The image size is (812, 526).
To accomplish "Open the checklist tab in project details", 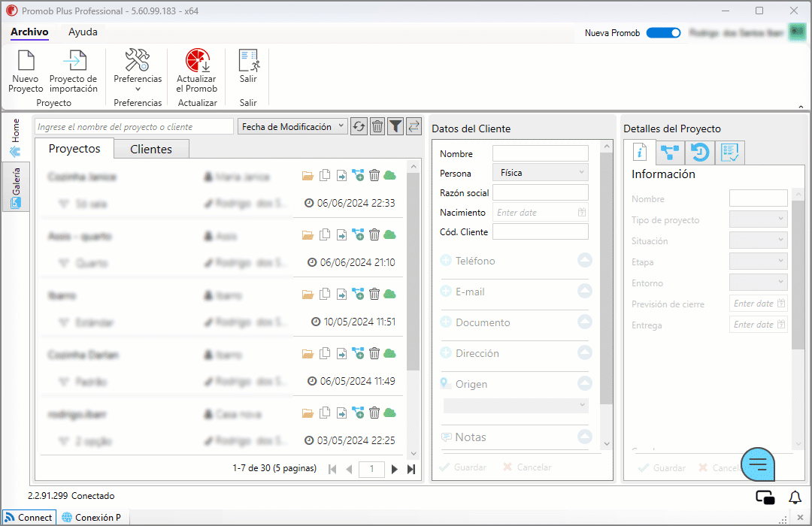I will click(x=729, y=153).
